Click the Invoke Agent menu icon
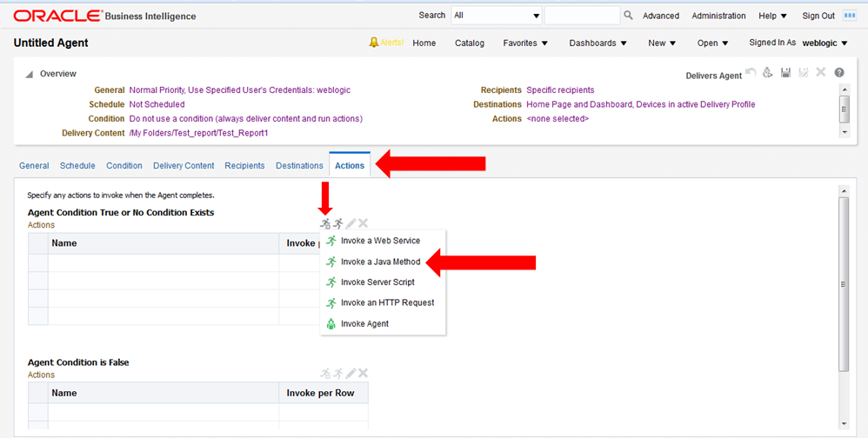Viewport: 868px width, 438px height. pos(331,323)
